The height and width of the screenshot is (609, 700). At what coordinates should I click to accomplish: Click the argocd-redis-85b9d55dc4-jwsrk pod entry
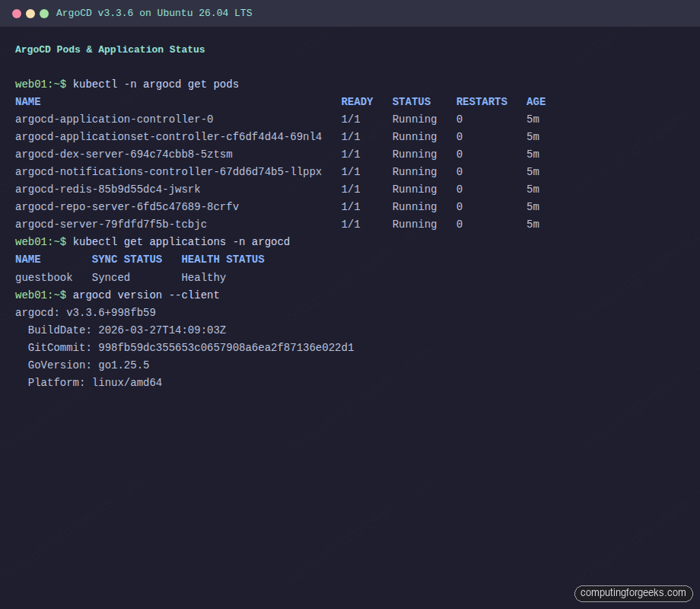click(107, 189)
